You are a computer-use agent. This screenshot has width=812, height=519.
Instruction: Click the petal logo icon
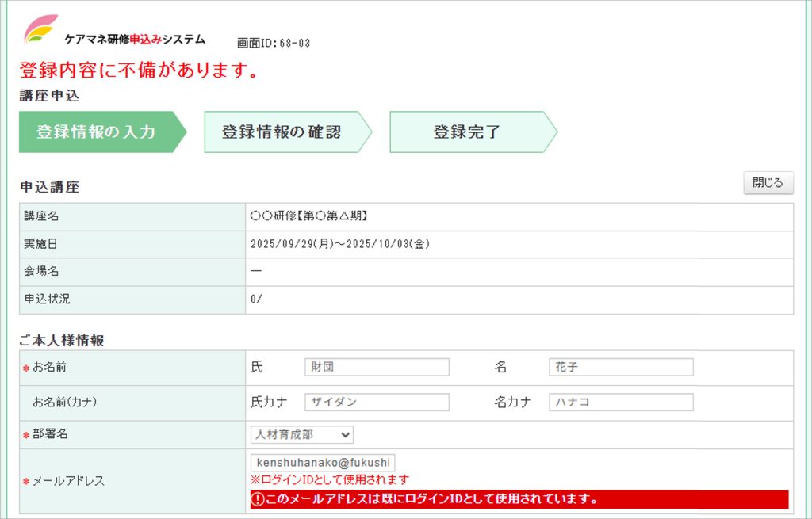[40, 29]
